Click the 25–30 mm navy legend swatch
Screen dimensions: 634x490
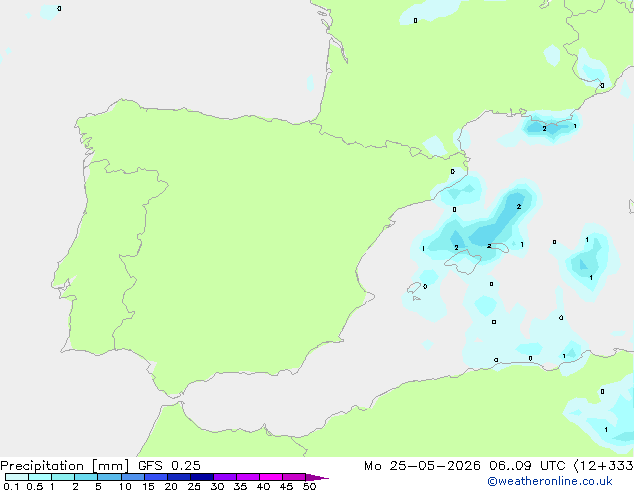click(202, 477)
